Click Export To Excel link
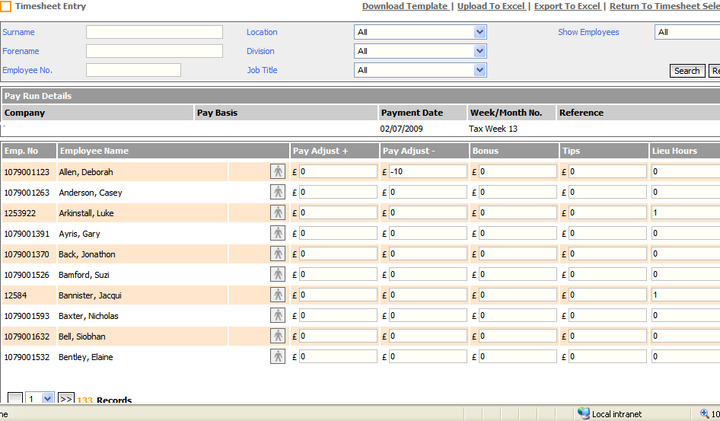The image size is (720, 421). coord(567,6)
